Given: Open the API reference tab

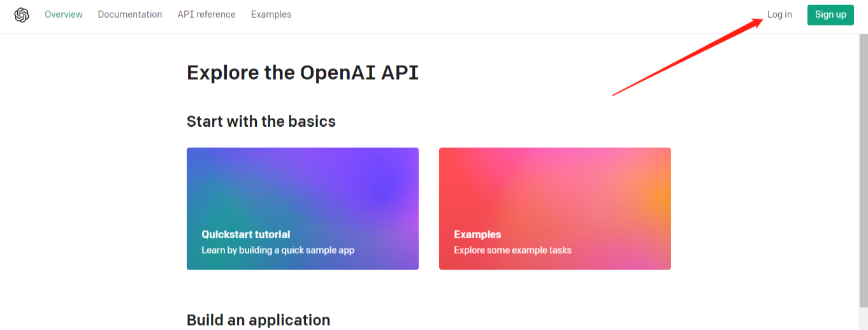Looking at the screenshot, I should pyautogui.click(x=206, y=15).
